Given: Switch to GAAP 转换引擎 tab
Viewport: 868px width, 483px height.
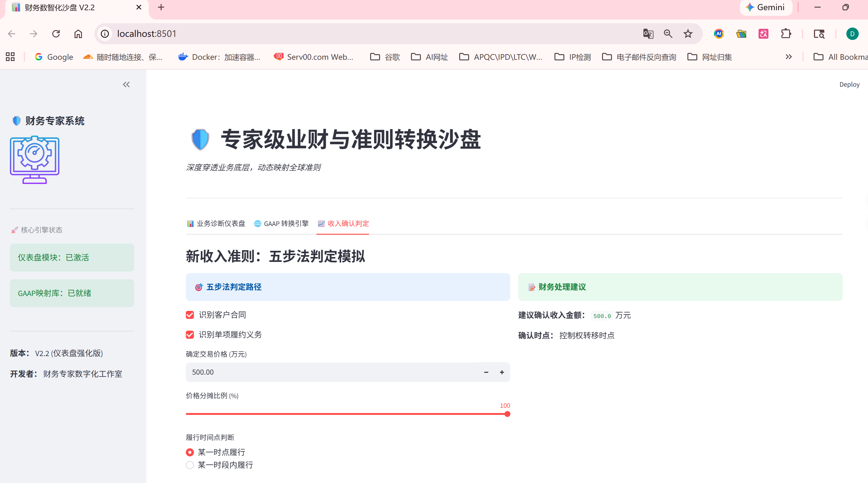Looking at the screenshot, I should click(281, 223).
